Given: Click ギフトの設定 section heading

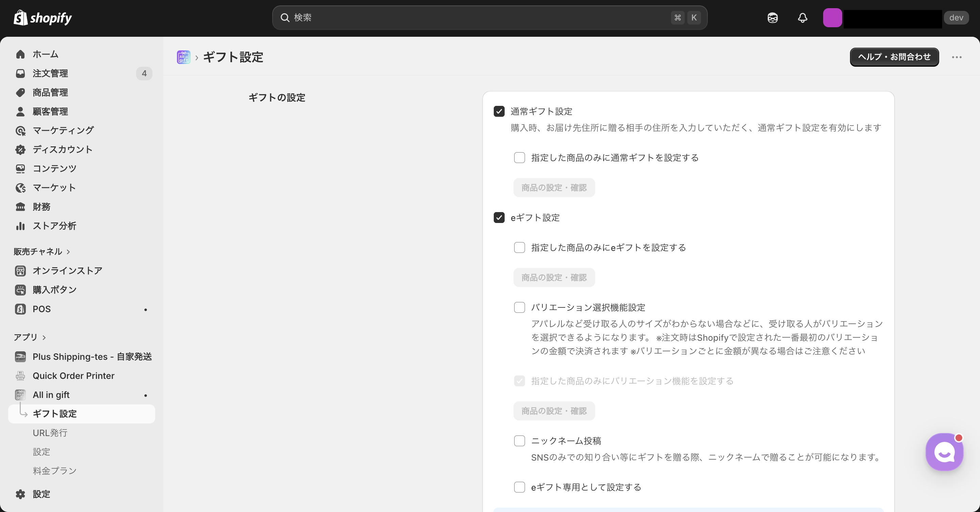Looking at the screenshot, I should [x=277, y=97].
